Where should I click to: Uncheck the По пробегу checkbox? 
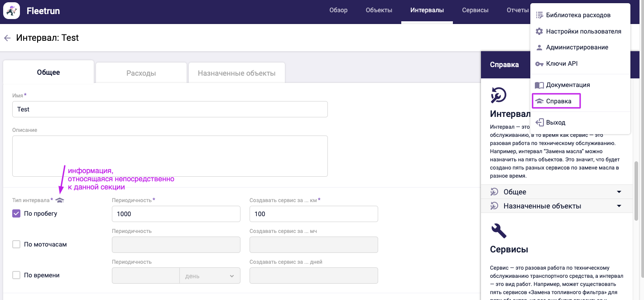16,213
